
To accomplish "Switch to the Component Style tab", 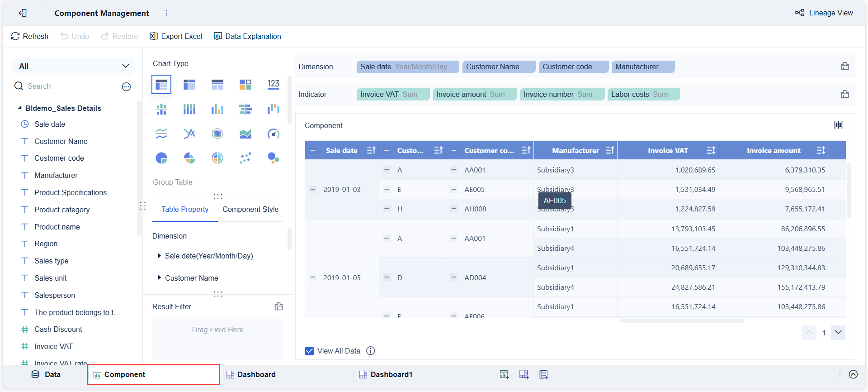I will 250,209.
